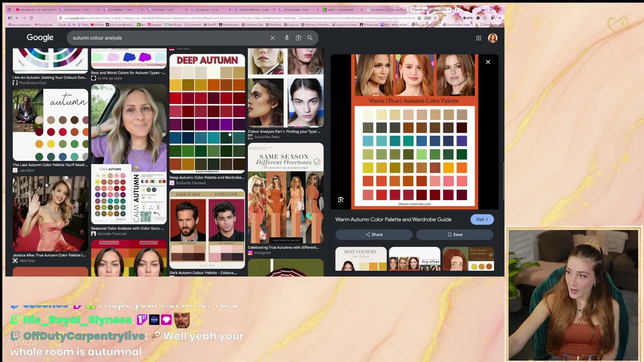Reload the current page
This screenshot has height=362, width=644.
31,18
